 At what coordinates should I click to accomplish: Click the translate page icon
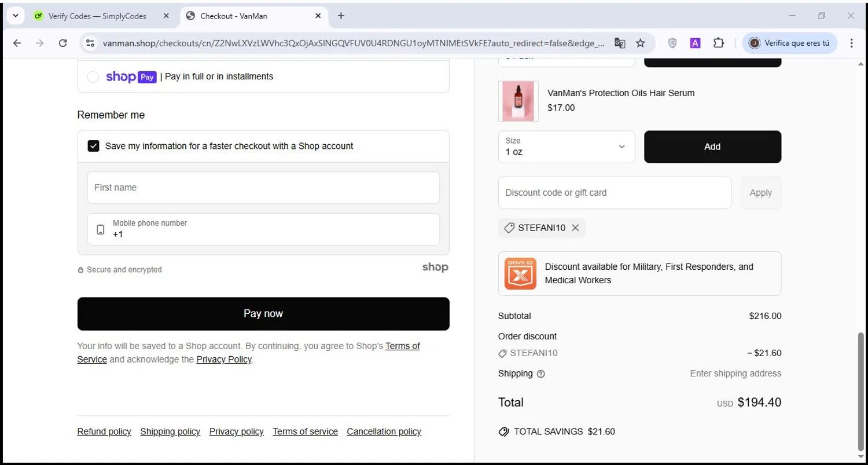click(620, 43)
